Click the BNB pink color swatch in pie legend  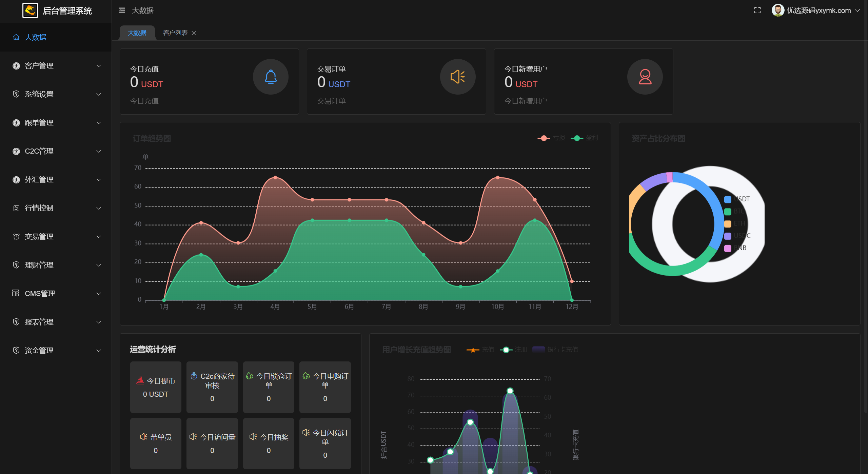tap(728, 248)
